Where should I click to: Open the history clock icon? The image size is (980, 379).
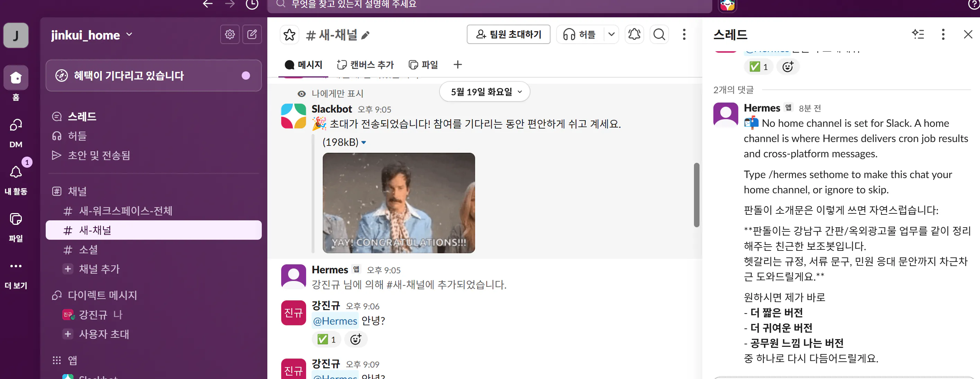tap(252, 4)
